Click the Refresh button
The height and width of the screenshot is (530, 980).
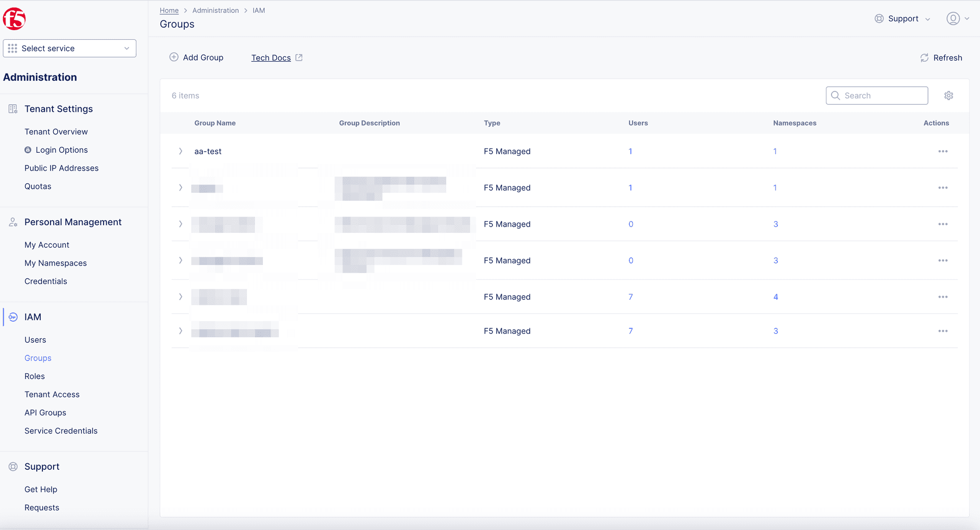(x=941, y=58)
